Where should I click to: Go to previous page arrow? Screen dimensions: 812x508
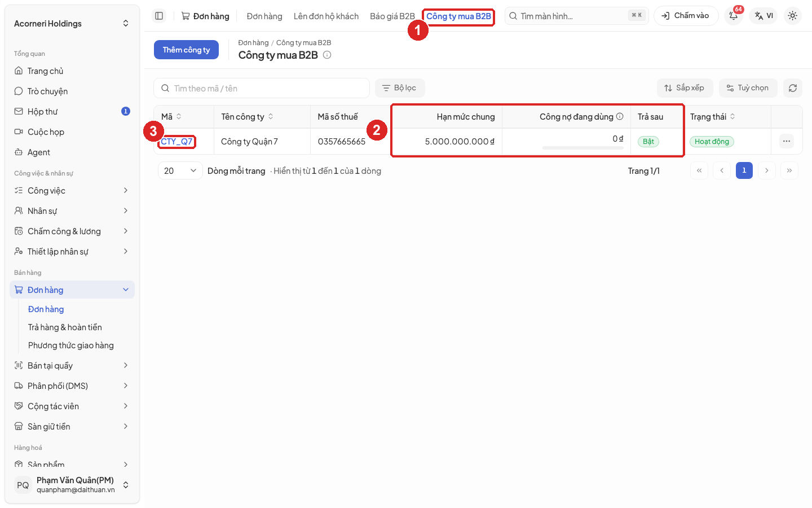pyautogui.click(x=722, y=170)
